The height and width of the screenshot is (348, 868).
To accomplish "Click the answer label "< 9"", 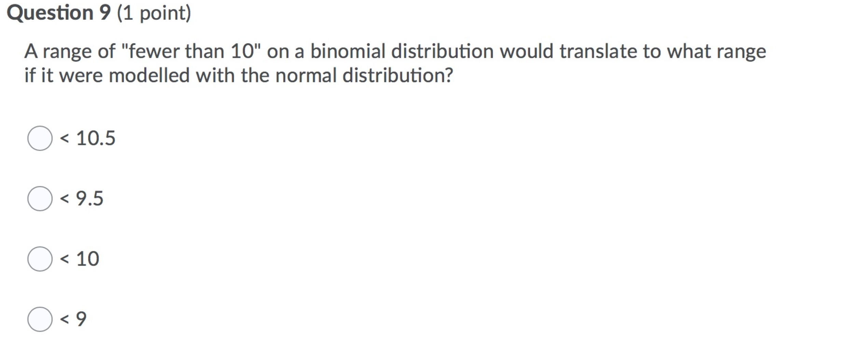I will coord(73,318).
